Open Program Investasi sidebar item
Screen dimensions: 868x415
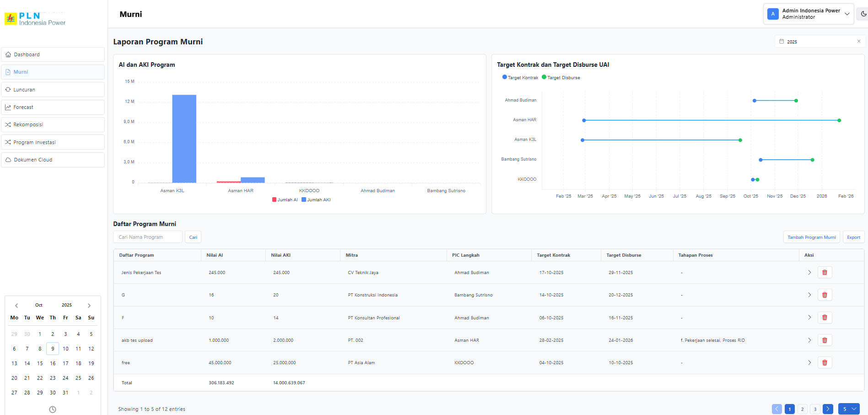pos(53,142)
